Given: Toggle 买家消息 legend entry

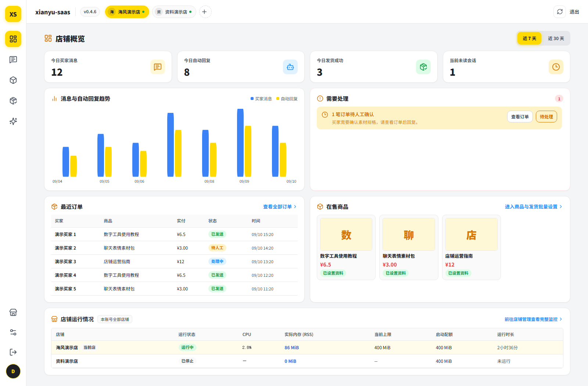Looking at the screenshot, I should pos(261,99).
